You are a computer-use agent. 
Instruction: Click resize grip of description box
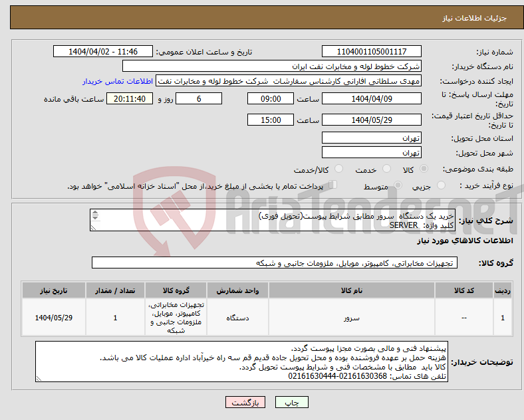93,227
